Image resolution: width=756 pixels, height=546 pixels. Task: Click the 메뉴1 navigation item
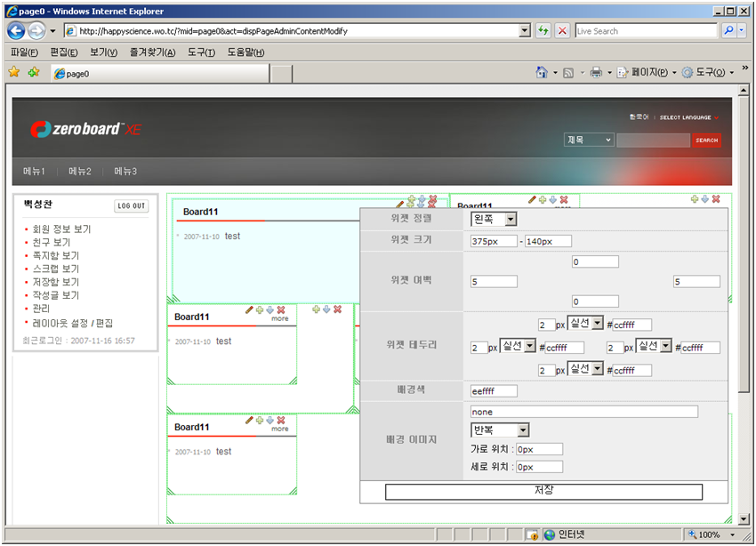[x=34, y=171]
